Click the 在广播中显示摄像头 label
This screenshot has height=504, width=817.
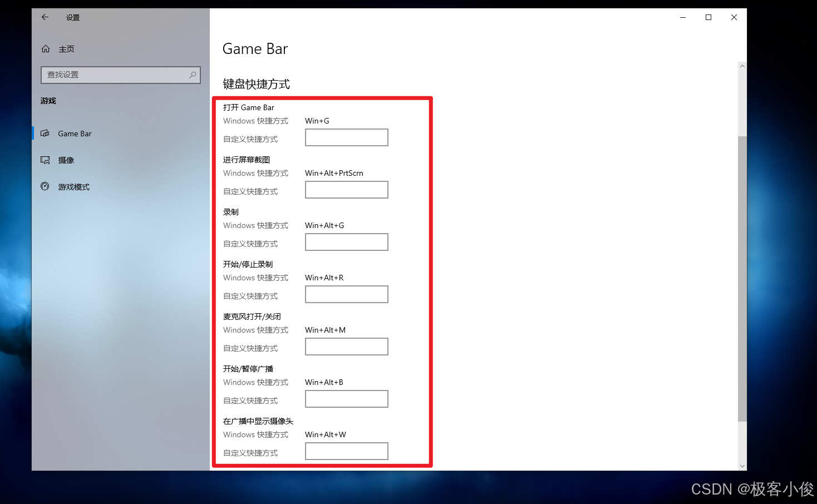(x=258, y=421)
